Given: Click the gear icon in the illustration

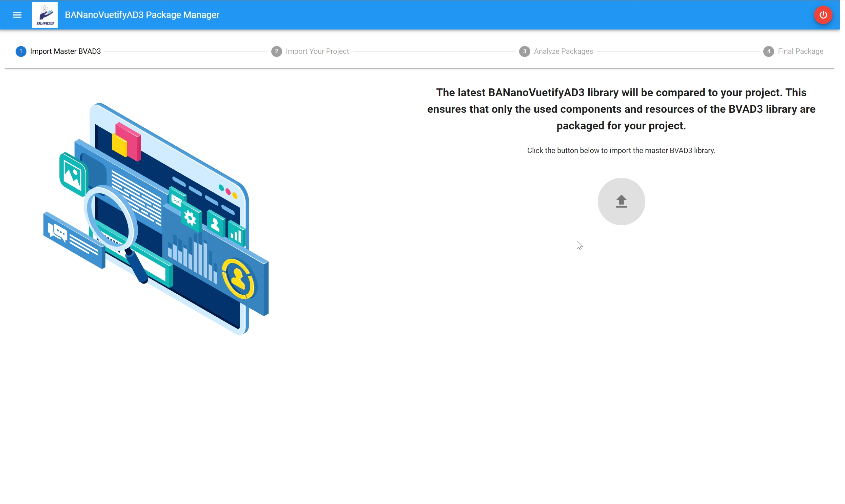Looking at the screenshot, I should point(190,219).
